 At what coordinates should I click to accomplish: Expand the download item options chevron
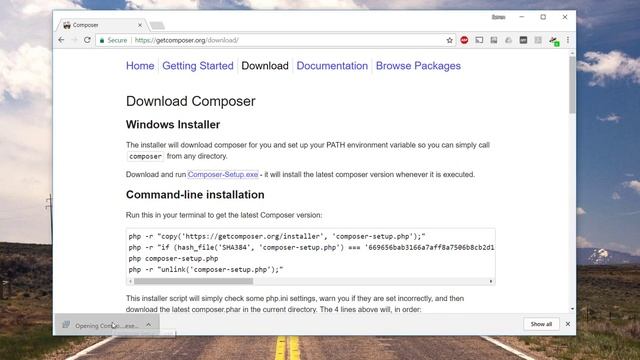click(149, 325)
